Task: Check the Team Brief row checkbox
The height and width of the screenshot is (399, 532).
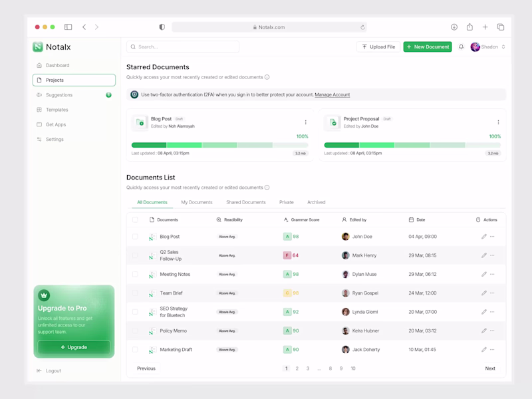Action: tap(135, 293)
